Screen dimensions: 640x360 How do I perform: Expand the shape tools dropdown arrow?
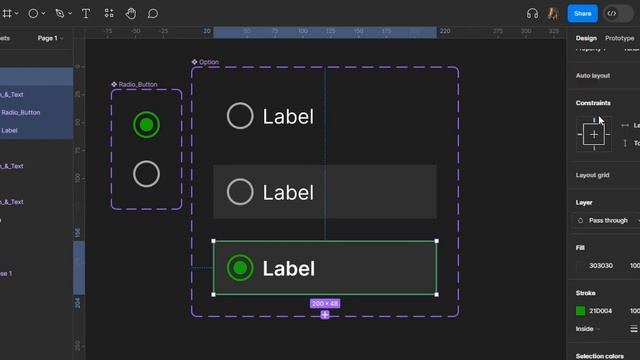pos(43,13)
